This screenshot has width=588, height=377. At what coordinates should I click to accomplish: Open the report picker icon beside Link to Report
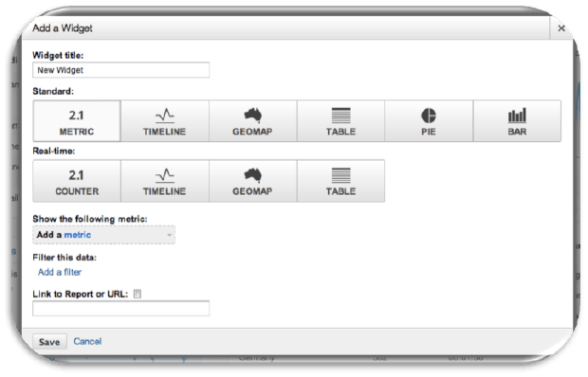[138, 294]
